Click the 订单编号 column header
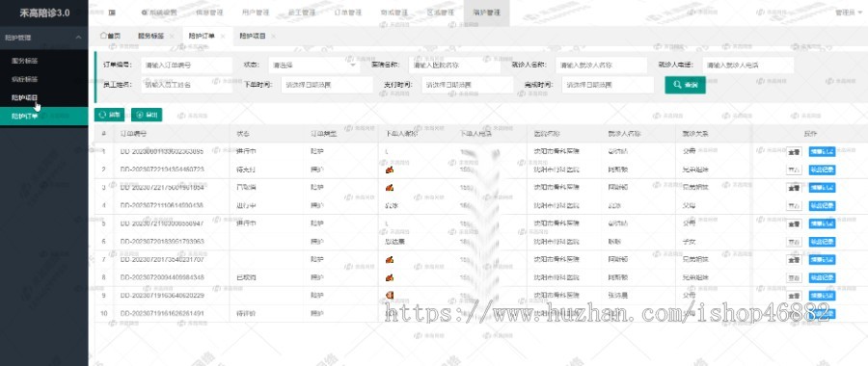The width and height of the screenshot is (868, 366). [x=133, y=133]
